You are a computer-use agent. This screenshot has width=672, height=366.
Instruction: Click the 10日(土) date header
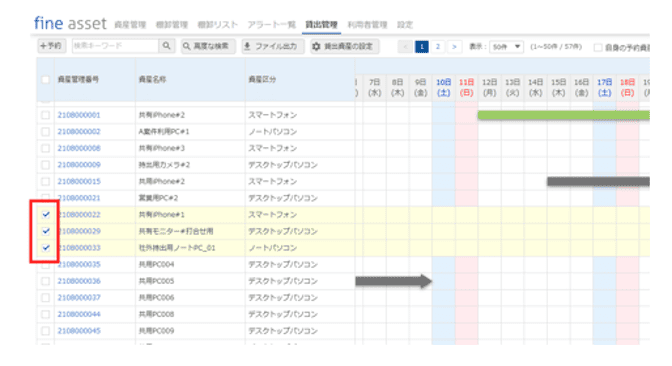444,87
